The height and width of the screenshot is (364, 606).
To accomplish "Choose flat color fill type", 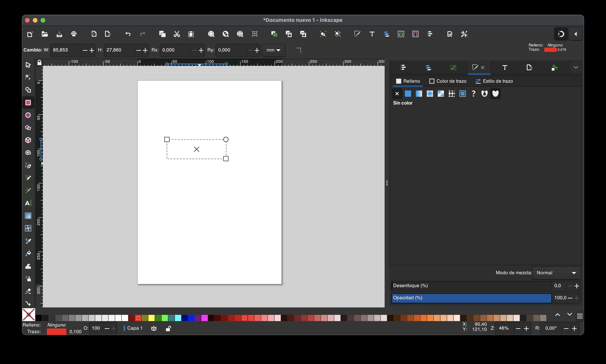I will 408,94.
